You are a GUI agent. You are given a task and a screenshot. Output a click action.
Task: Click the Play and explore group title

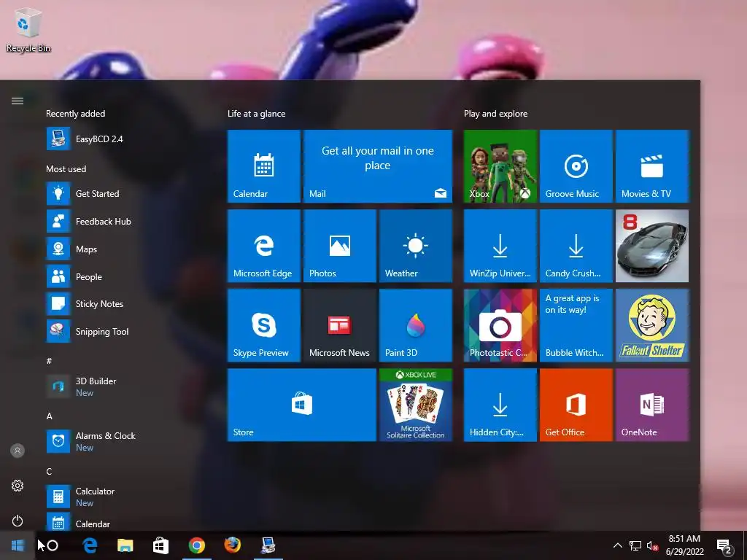(x=495, y=114)
